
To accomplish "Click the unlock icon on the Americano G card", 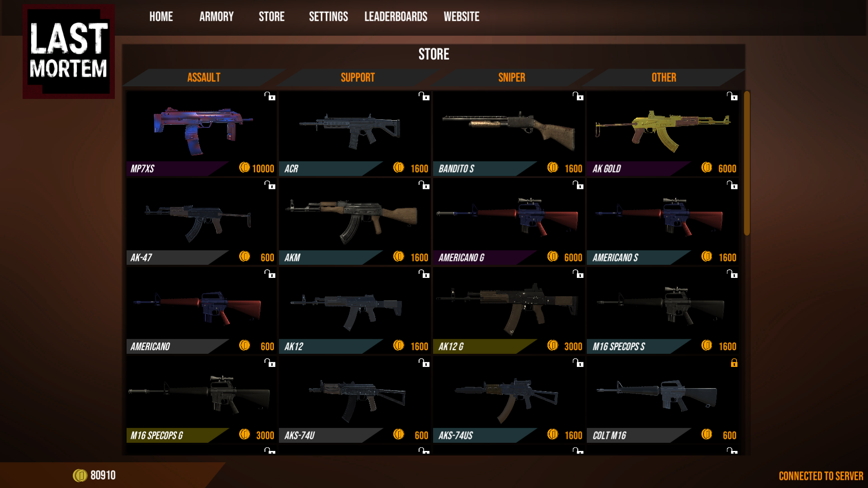I will [578, 185].
